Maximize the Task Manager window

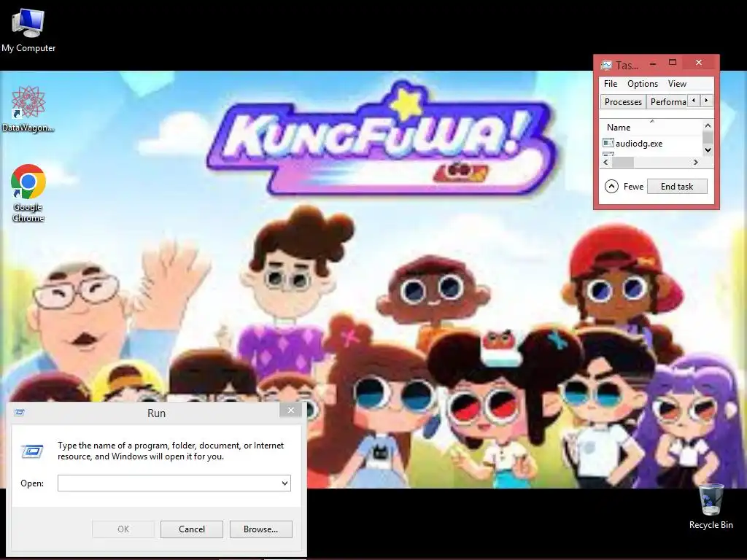[x=673, y=63]
